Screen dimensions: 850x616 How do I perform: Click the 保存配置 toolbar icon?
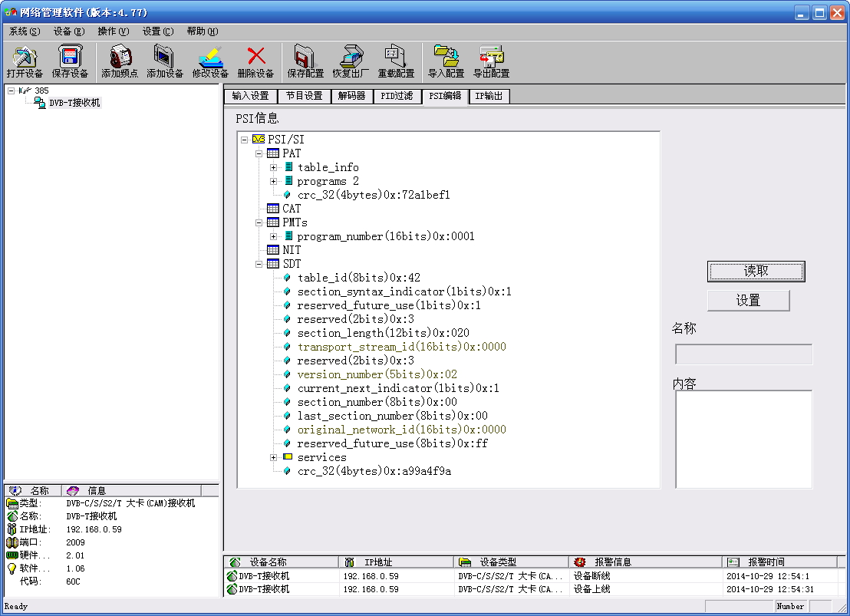click(305, 57)
